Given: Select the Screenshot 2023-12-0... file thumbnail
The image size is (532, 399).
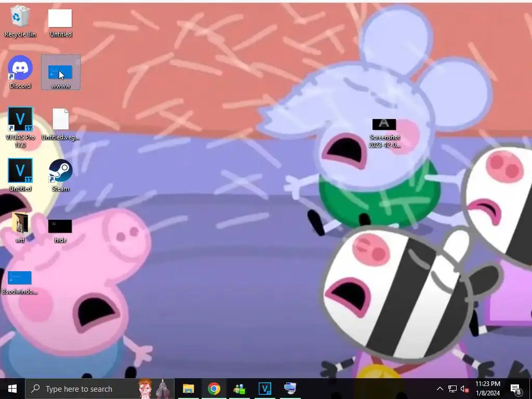Looking at the screenshot, I should [x=384, y=124].
